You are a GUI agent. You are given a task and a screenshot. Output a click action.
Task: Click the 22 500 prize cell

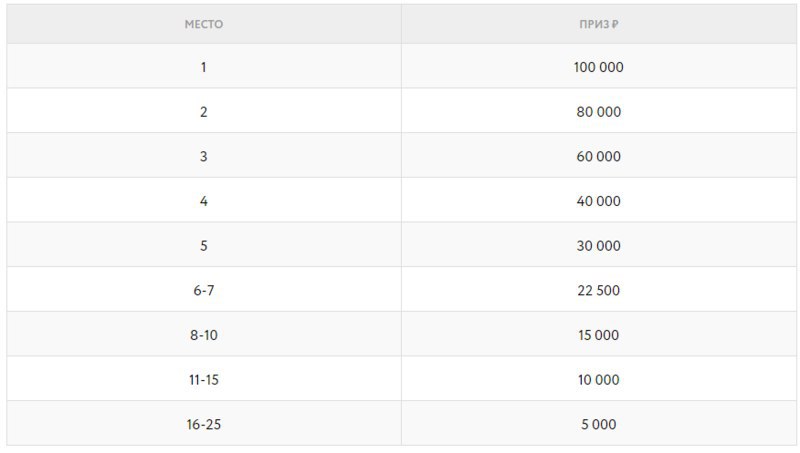[x=598, y=290]
